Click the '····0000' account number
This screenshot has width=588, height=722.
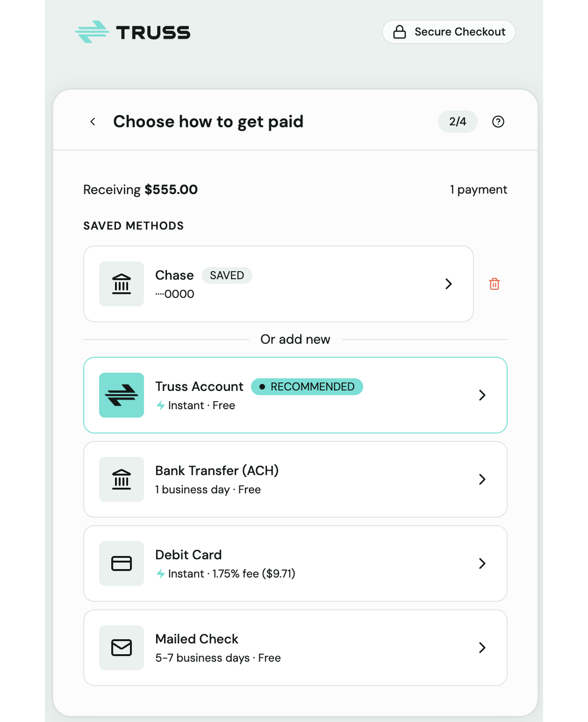tap(175, 294)
